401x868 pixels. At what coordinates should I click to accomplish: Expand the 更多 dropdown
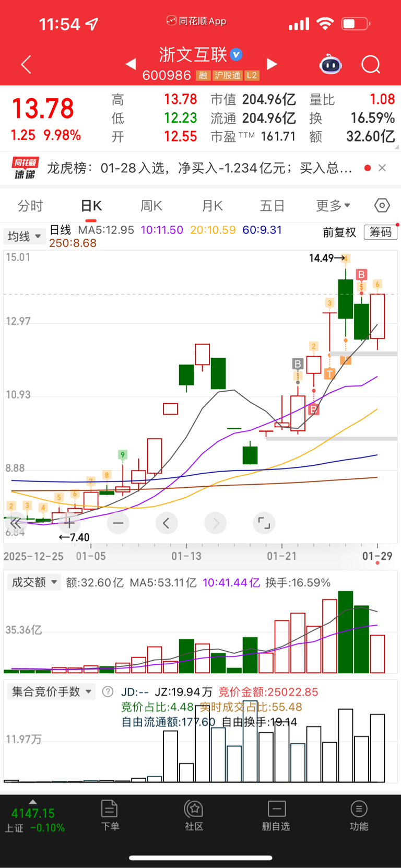click(x=333, y=206)
